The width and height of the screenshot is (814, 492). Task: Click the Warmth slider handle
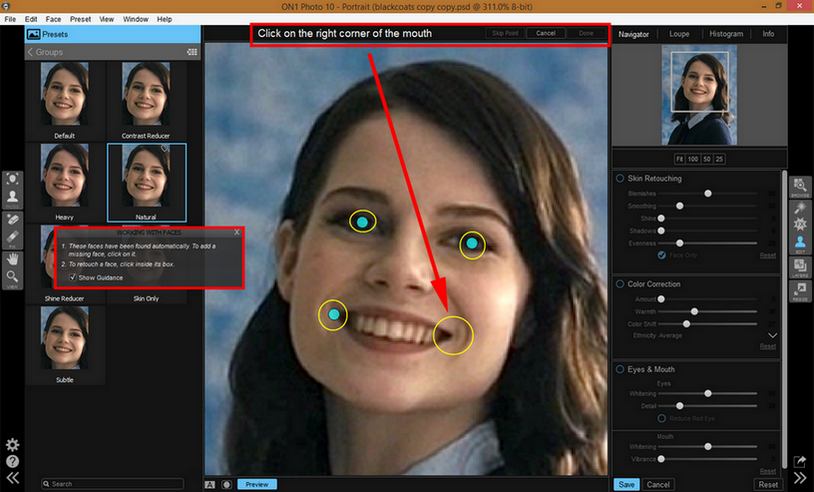point(694,312)
